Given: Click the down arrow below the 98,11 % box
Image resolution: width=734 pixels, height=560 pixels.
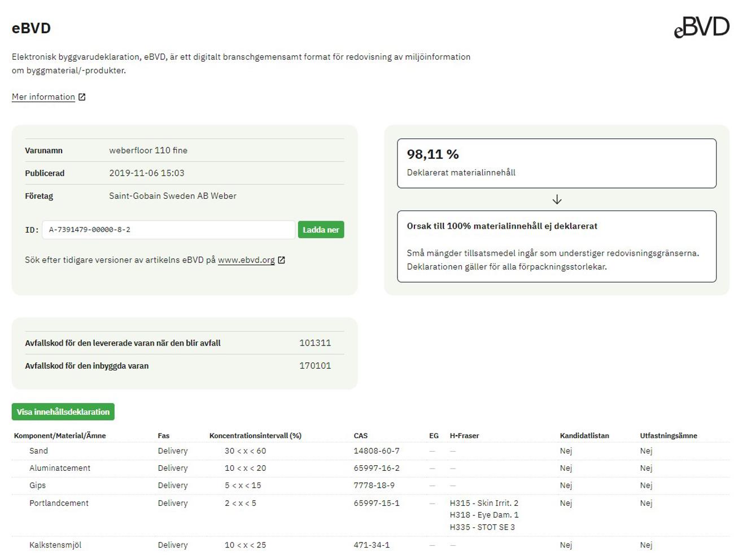Looking at the screenshot, I should click(557, 200).
